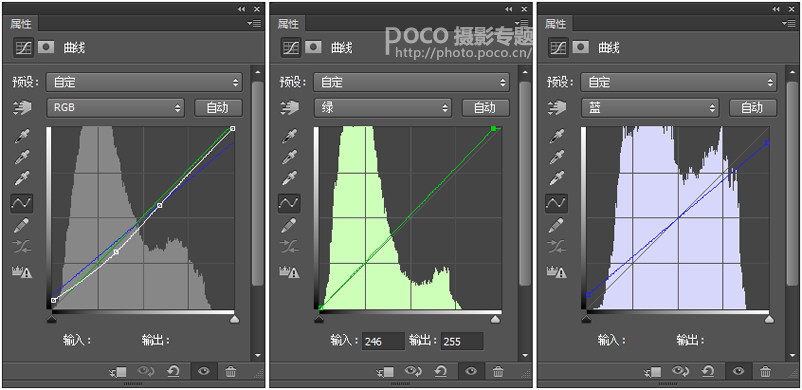Click Auto button in blue panel
This screenshot has width=802, height=390.
[x=753, y=107]
